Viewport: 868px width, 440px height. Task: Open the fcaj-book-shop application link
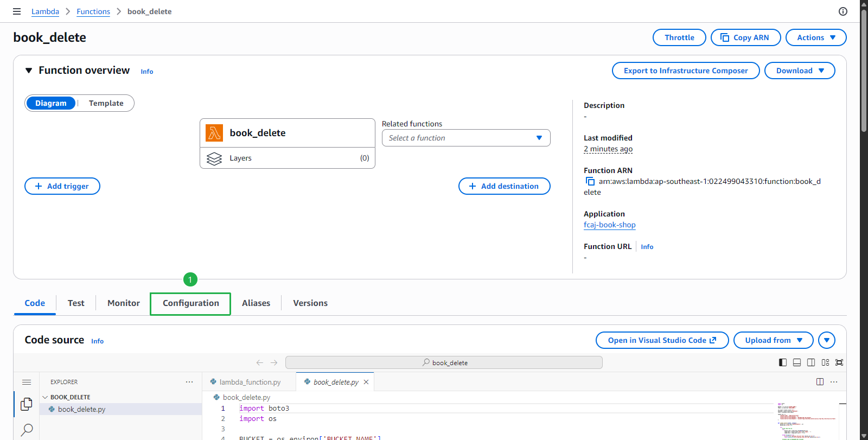tap(609, 225)
